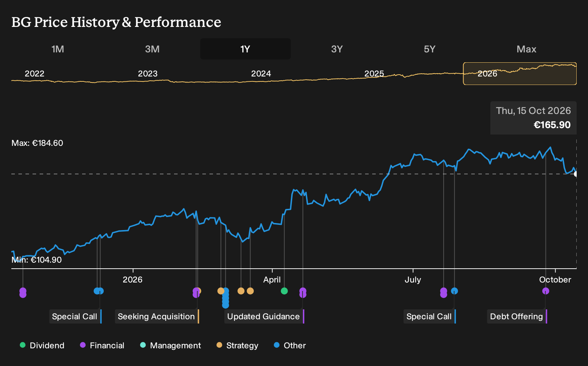The image size is (588, 366).
Task: Click the highlighted 2026 range selector window
Action: point(520,74)
